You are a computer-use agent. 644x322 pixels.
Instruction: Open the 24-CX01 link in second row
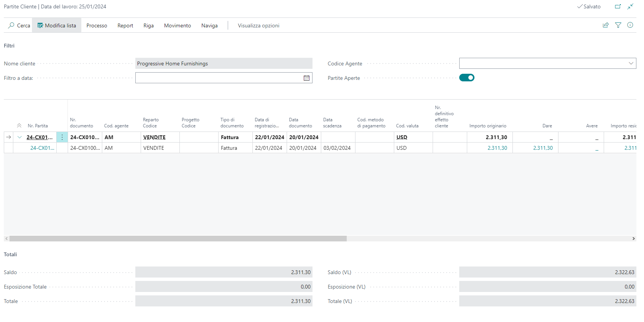point(42,148)
